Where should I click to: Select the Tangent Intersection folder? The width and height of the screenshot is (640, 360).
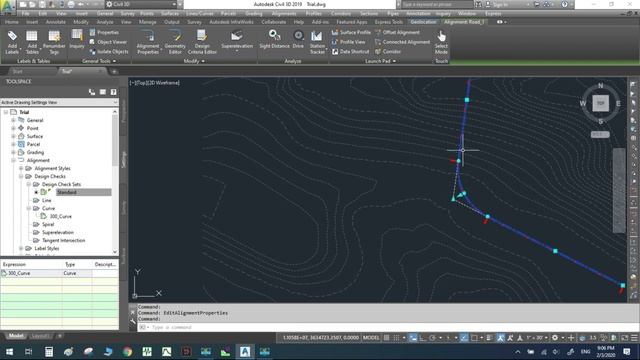coord(63,240)
